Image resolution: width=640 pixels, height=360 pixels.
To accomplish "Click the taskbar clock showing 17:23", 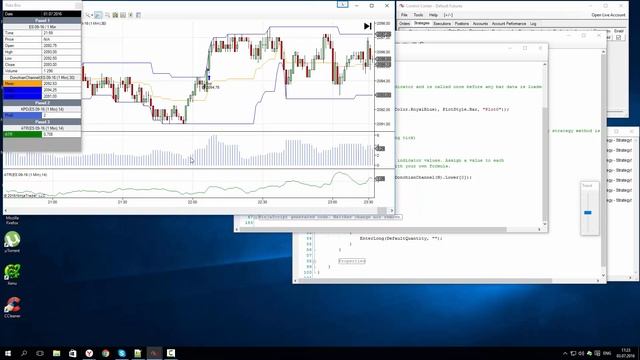I will [x=626, y=353].
